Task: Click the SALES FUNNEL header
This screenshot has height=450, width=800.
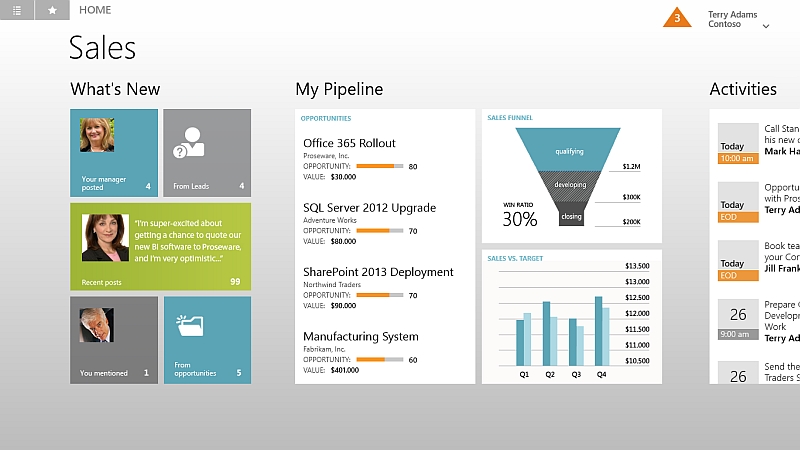Action: point(509,118)
